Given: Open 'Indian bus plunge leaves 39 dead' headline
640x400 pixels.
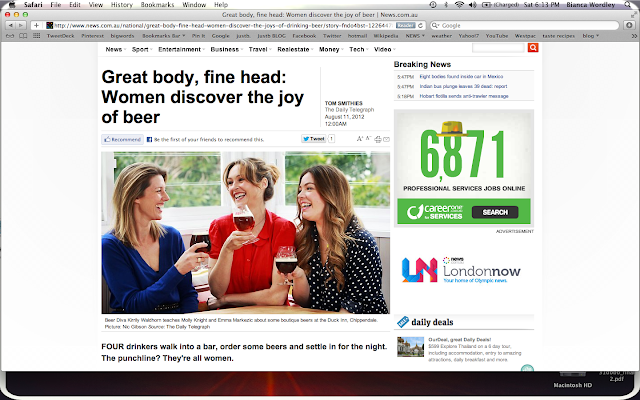Looking at the screenshot, I should (463, 86).
